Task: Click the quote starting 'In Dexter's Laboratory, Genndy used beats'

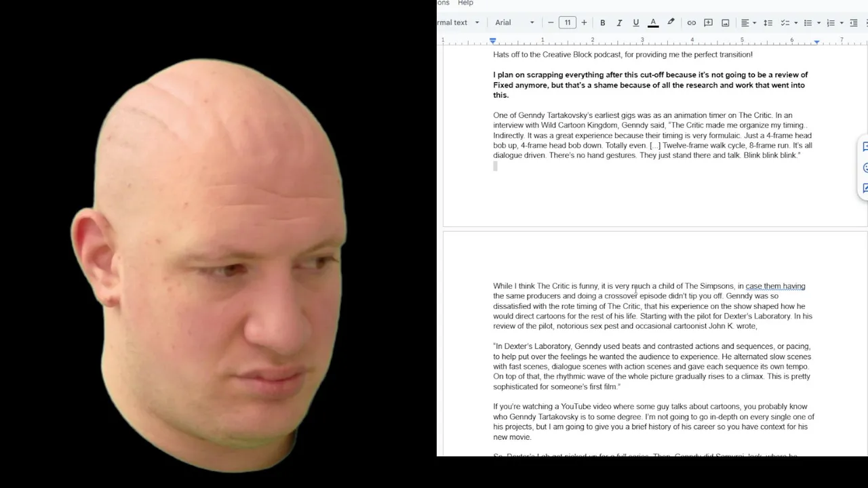Action: (652, 367)
